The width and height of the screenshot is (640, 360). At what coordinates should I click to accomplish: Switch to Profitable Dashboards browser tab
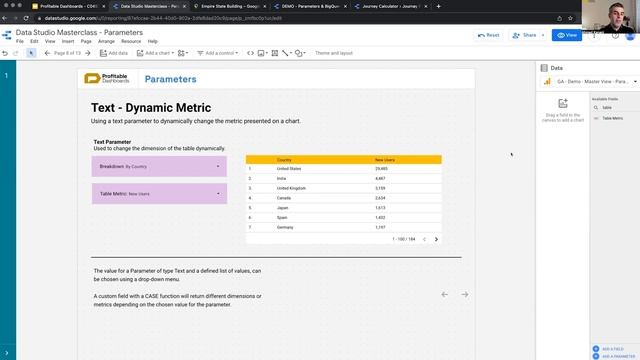tap(68, 7)
